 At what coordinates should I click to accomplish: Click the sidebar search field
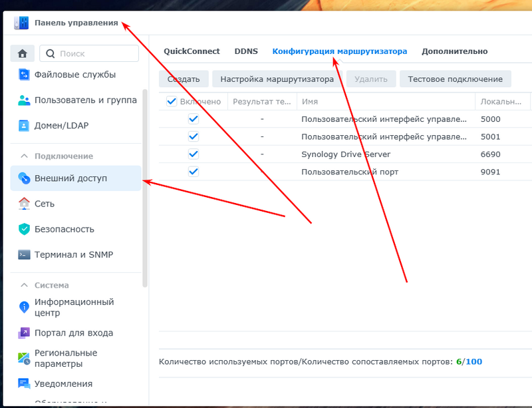[x=90, y=53]
